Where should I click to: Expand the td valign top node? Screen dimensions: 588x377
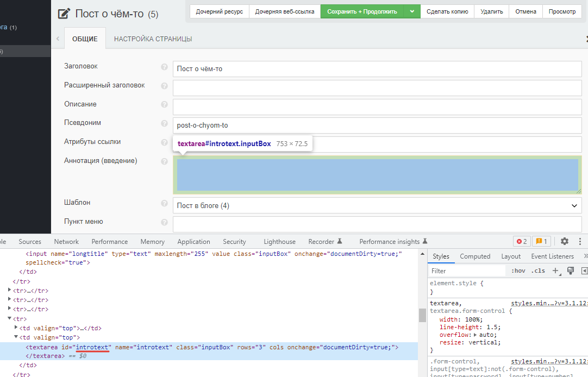16,328
